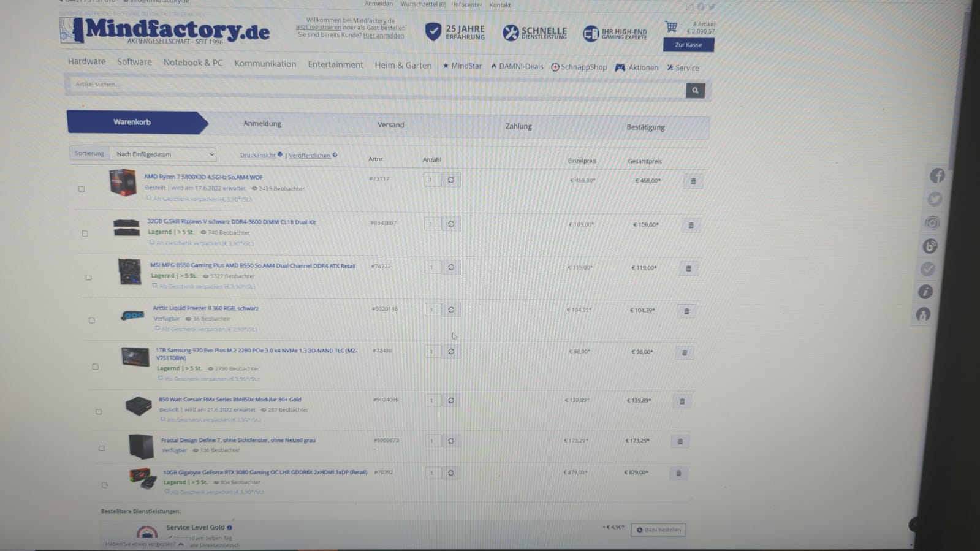The image size is (980, 551).
Task: Tick checkbox for Arctic Liquid Freezer II
Action: click(x=92, y=321)
